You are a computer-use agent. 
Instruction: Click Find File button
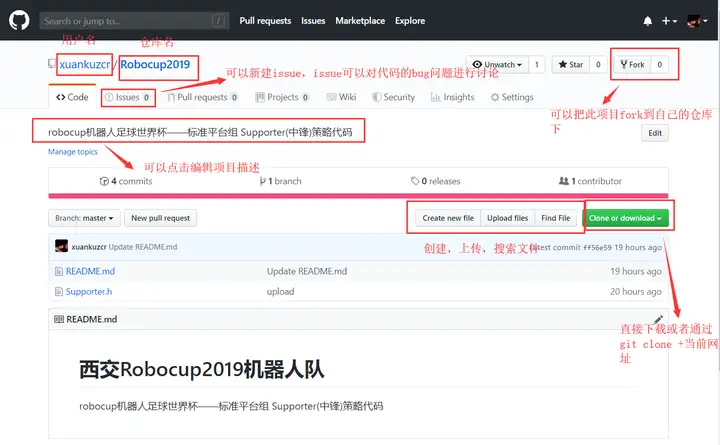[x=556, y=218]
